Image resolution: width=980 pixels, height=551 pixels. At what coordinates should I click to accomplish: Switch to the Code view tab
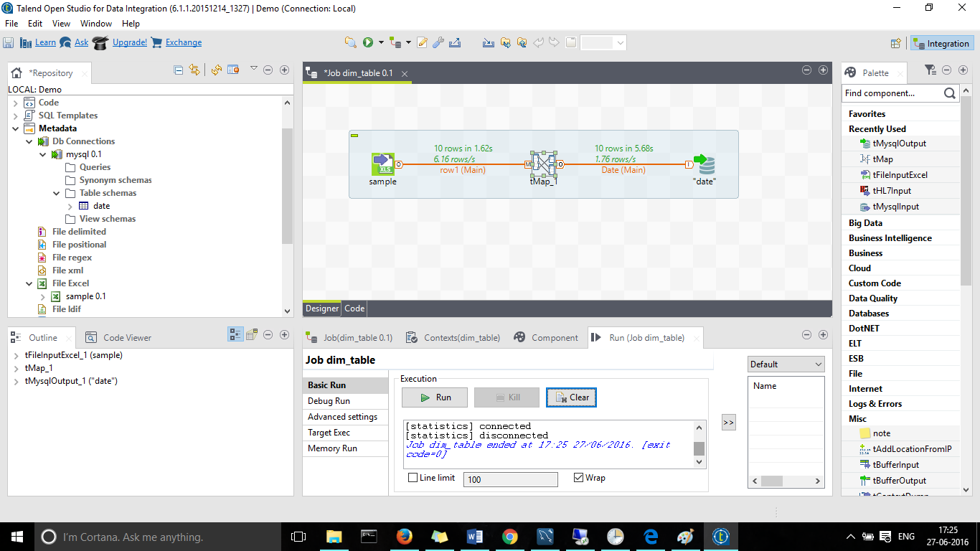(354, 308)
